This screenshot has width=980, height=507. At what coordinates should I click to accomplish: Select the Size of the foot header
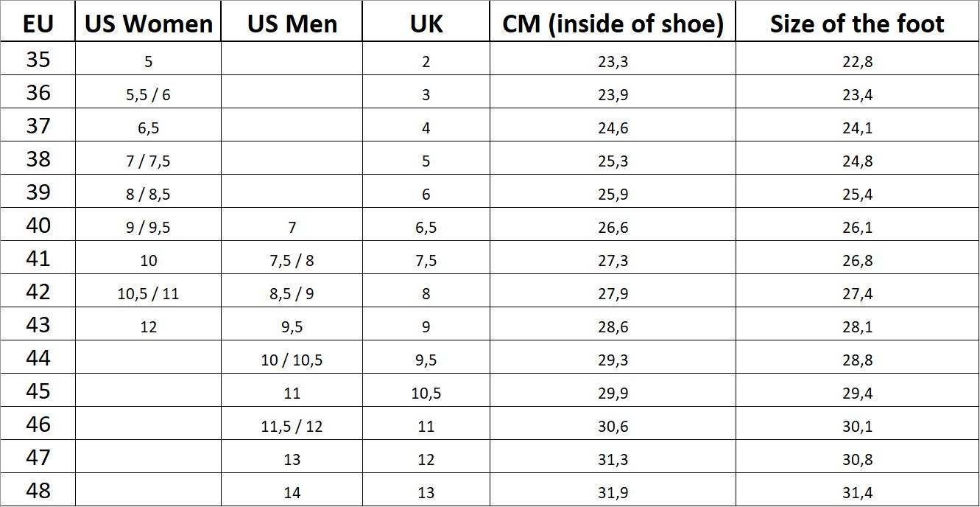coord(857,24)
